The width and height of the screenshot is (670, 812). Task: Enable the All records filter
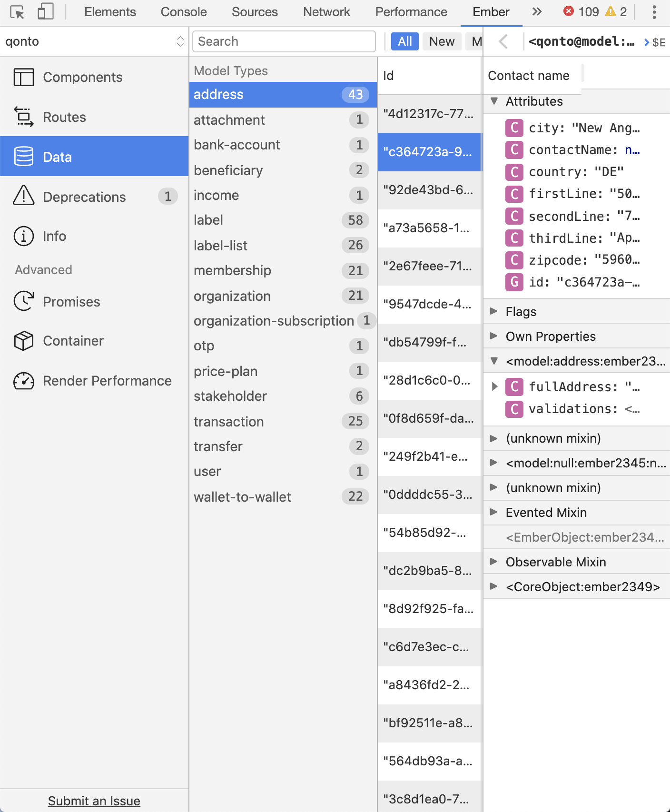tap(405, 41)
